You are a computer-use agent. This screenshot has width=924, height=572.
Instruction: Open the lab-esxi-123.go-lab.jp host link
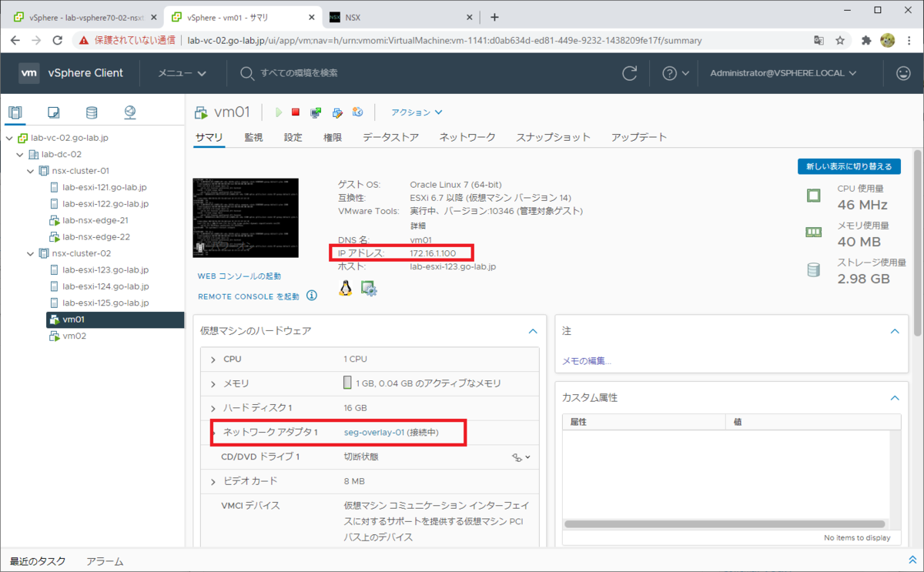click(x=454, y=266)
